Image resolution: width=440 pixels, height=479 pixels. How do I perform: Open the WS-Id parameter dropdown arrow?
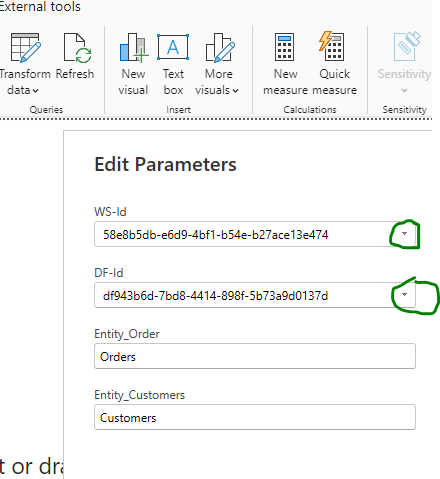coord(404,234)
